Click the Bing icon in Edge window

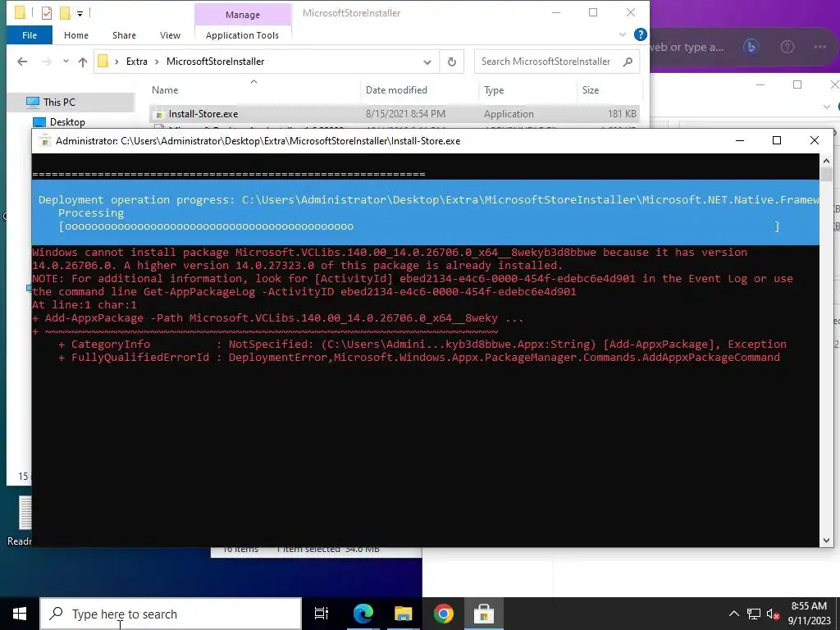[751, 47]
